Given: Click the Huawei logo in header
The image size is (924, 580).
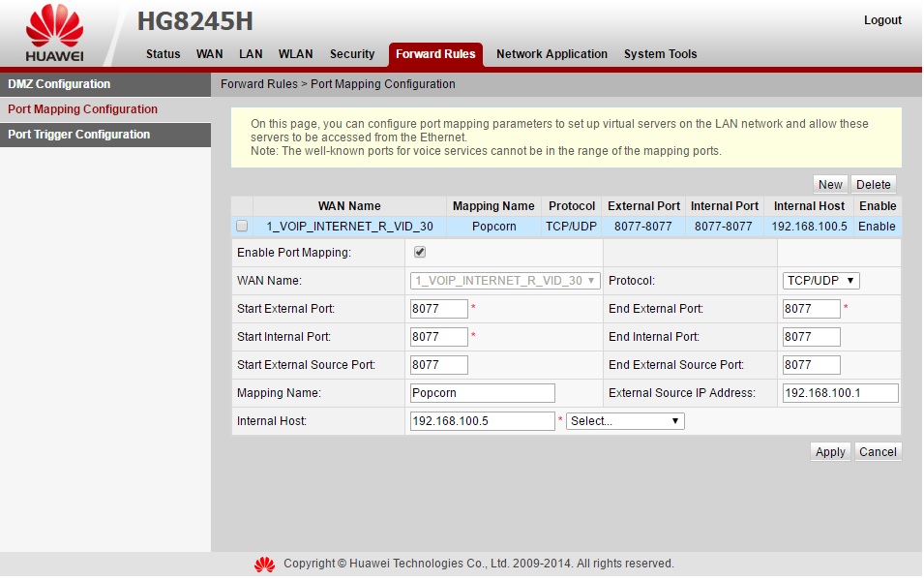Looking at the screenshot, I should [54, 33].
